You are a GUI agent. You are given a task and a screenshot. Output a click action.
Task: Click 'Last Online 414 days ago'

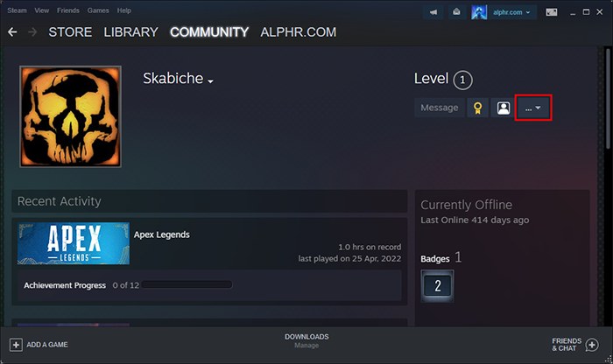pos(475,220)
